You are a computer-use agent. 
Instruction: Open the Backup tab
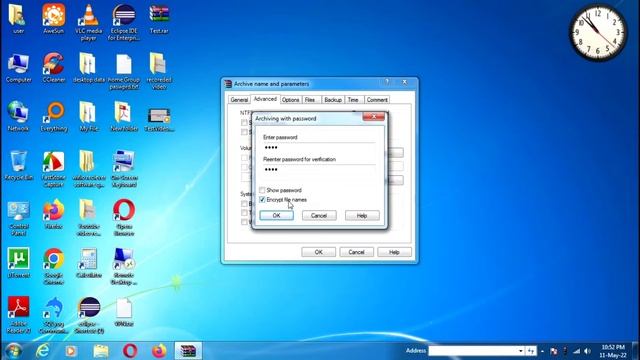(x=333, y=100)
